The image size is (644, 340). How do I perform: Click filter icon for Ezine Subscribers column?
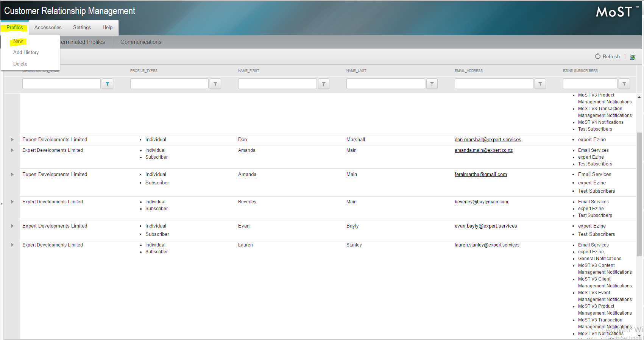click(624, 84)
